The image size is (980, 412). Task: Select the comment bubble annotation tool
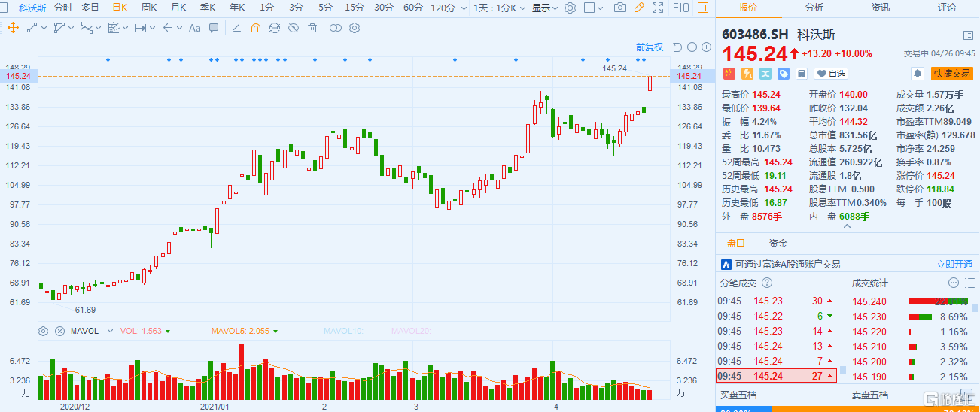click(x=214, y=29)
